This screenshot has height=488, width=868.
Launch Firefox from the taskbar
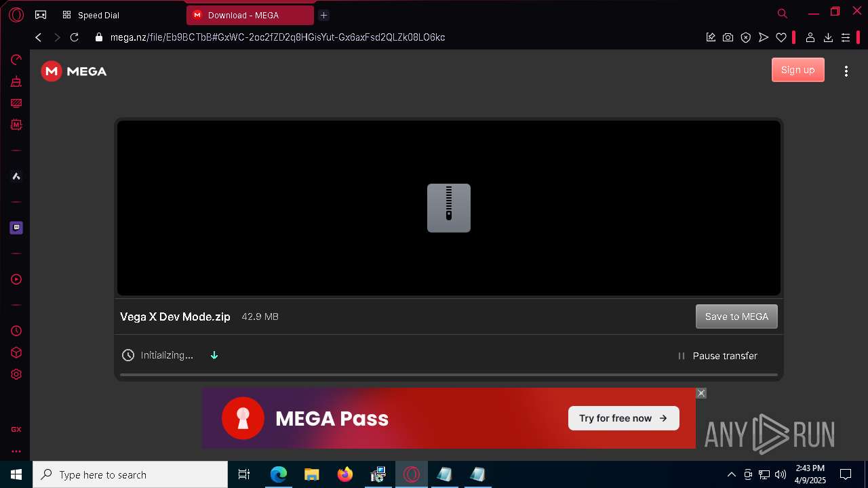point(345,474)
